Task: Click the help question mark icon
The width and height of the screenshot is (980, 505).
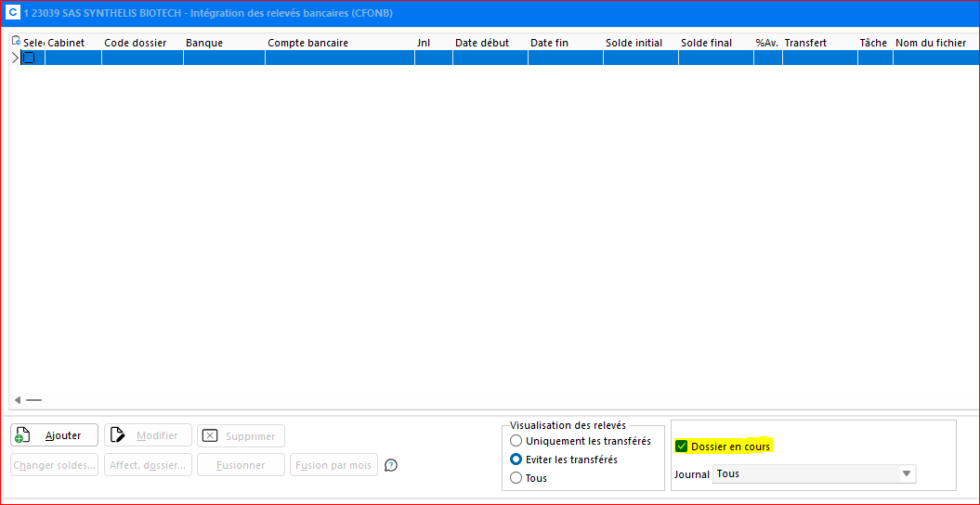Action: coord(391,465)
